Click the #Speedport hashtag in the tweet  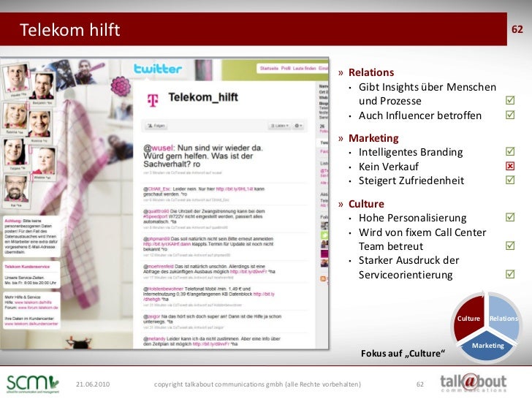click(x=156, y=216)
